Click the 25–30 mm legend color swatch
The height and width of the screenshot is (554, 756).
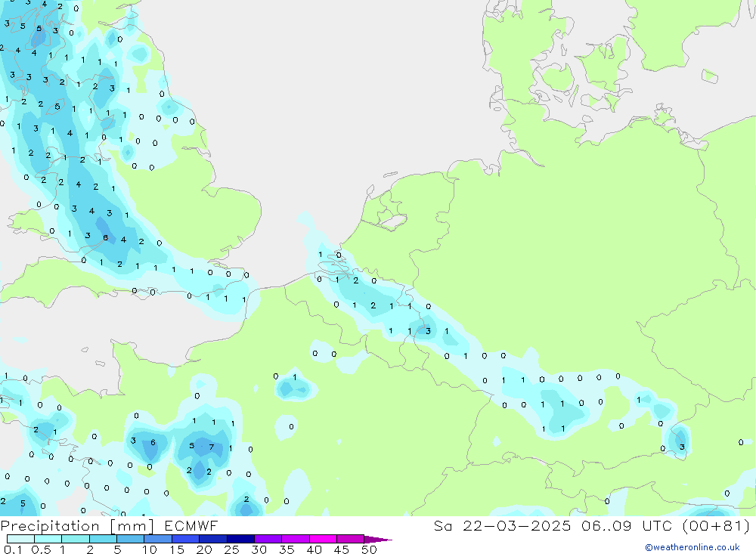pos(240,539)
